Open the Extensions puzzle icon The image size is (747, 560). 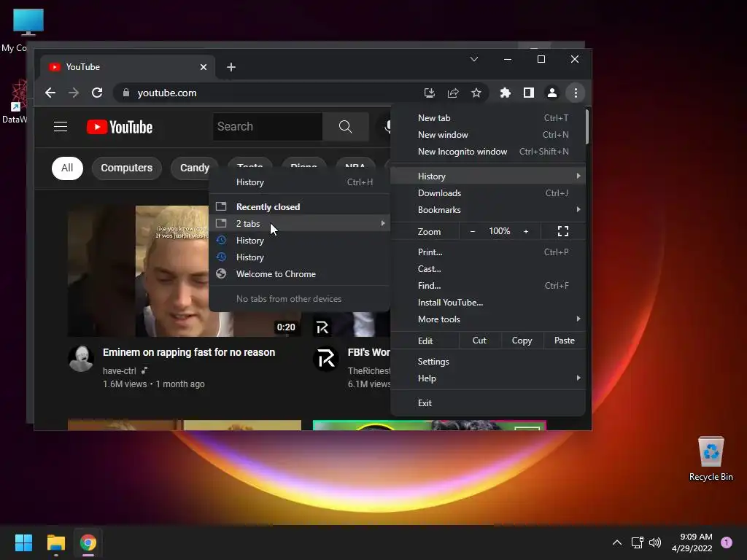point(506,93)
